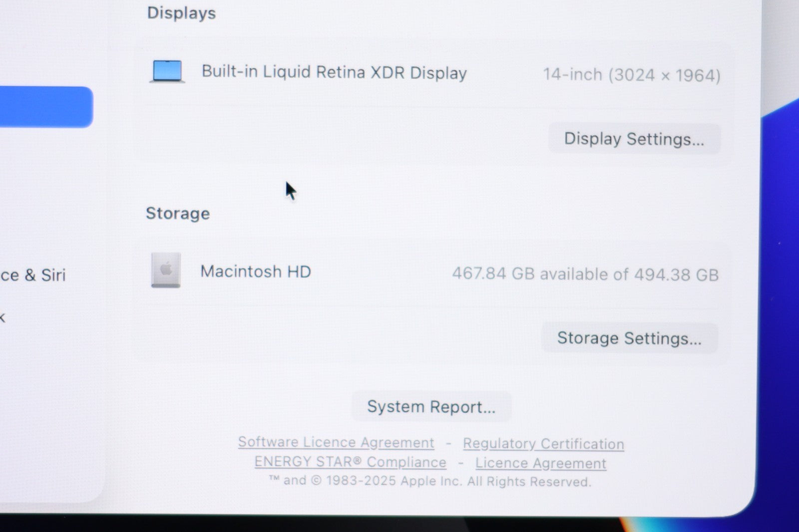Select the partially visible sidebar item below Siri

tap(2, 317)
